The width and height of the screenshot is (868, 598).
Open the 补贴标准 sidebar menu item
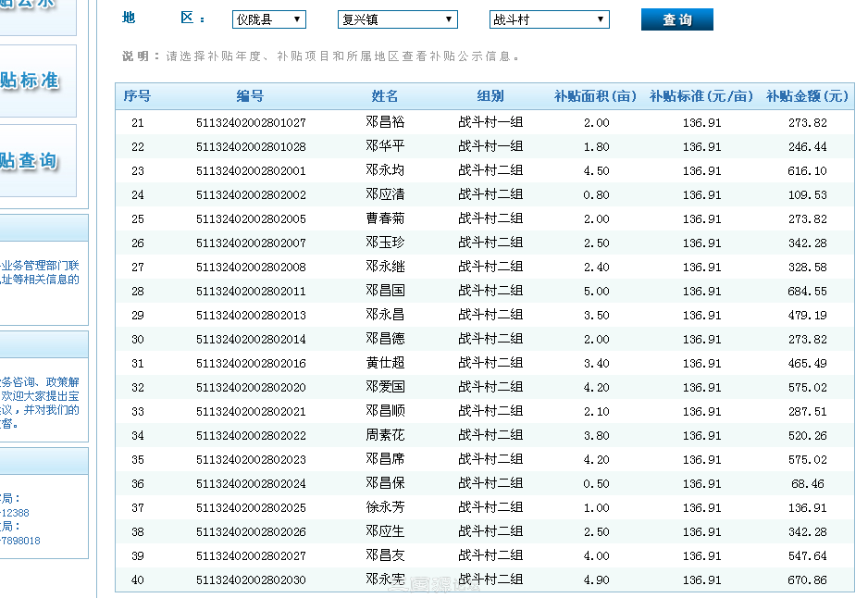click(37, 81)
